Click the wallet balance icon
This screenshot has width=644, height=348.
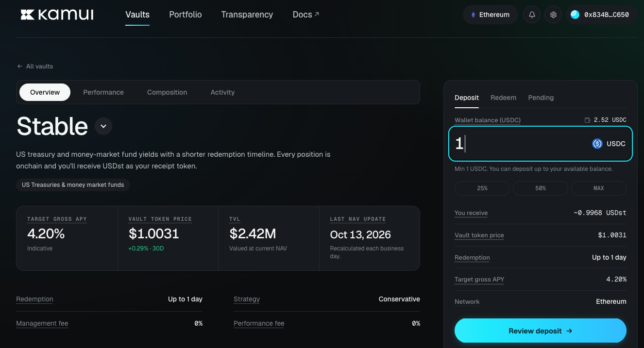click(587, 120)
